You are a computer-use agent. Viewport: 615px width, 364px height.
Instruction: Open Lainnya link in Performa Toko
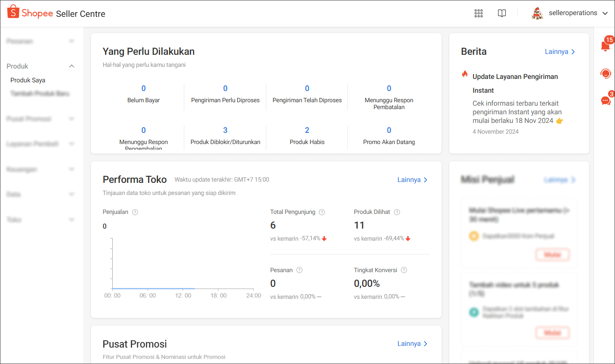click(x=412, y=180)
